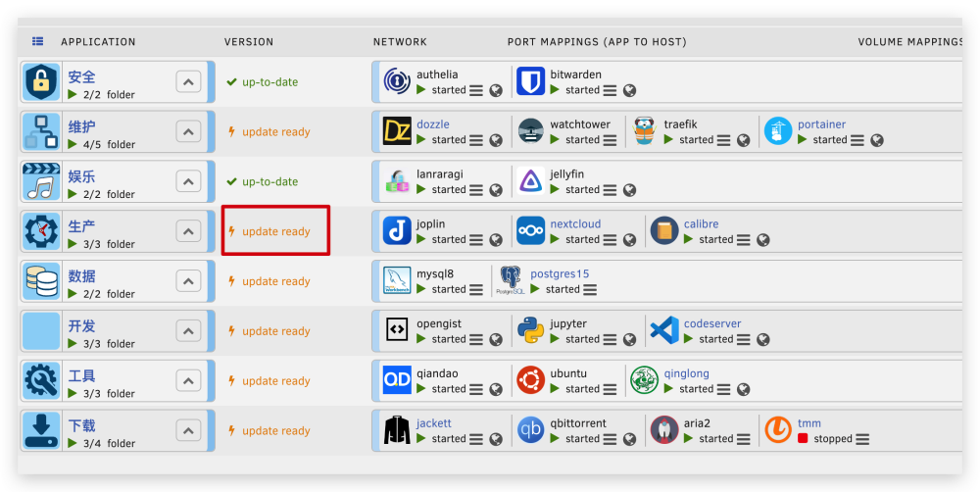Click the codeserver VS Code icon

664,330
